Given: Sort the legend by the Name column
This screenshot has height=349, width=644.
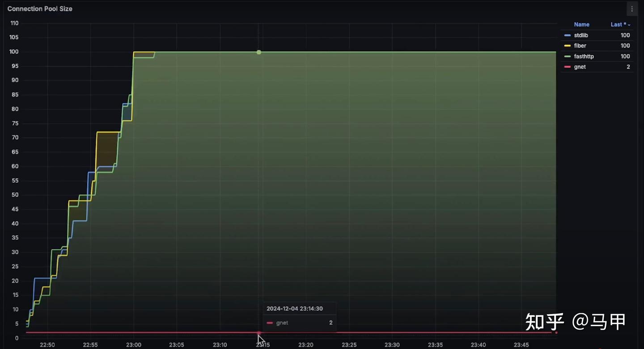Looking at the screenshot, I should pyautogui.click(x=581, y=25).
